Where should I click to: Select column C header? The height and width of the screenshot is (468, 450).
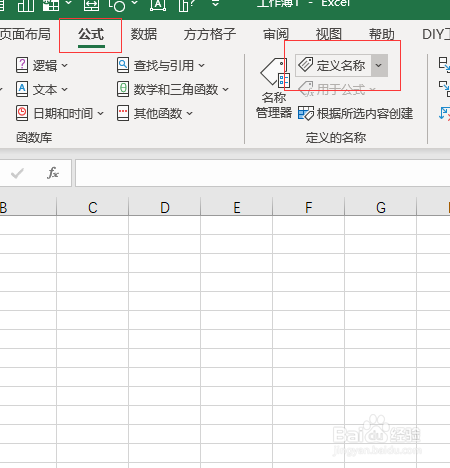(x=93, y=207)
